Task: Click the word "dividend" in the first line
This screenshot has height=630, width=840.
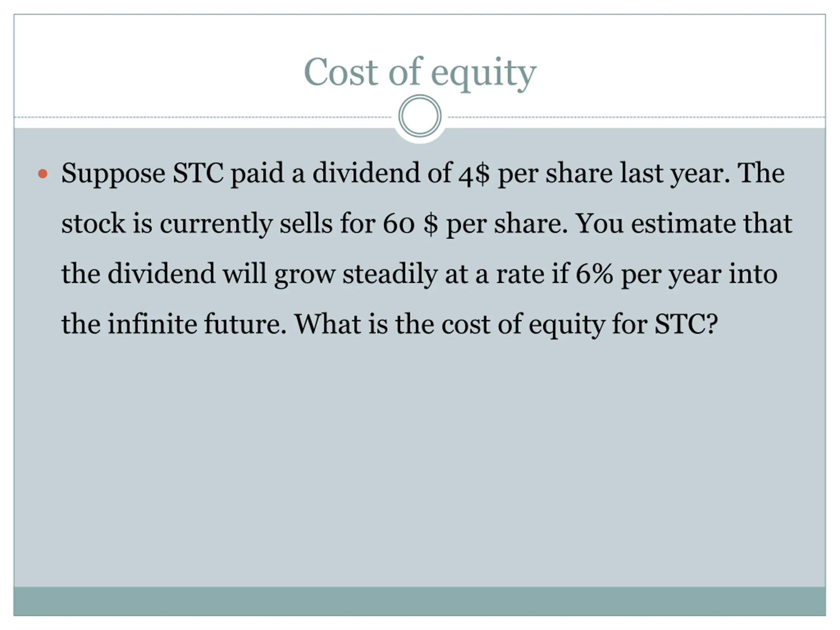Action: coord(366,173)
